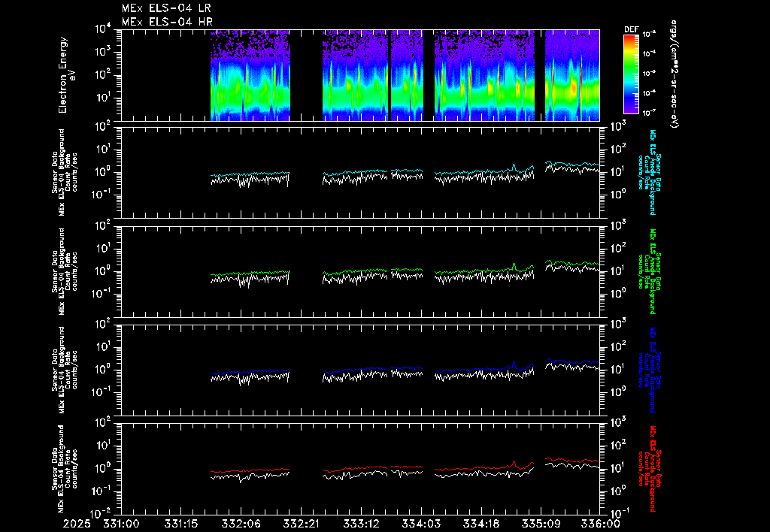Click the '332:21' time axis label

(301, 524)
